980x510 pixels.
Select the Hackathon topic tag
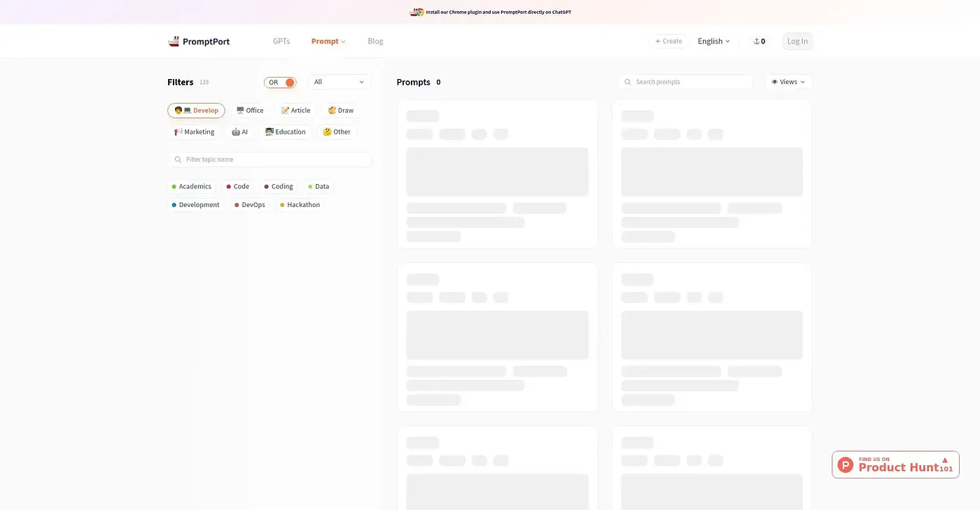[300, 205]
